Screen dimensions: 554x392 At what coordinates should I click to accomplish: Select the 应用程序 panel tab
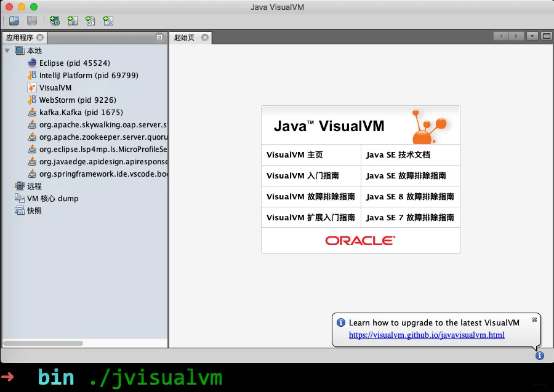tap(20, 38)
